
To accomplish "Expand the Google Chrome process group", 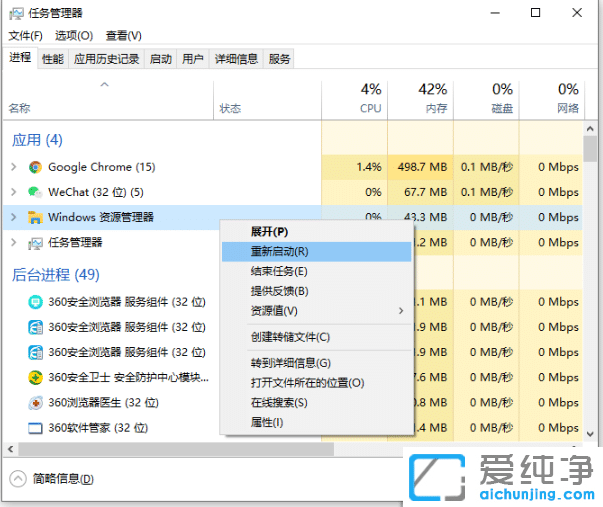I will [14, 167].
